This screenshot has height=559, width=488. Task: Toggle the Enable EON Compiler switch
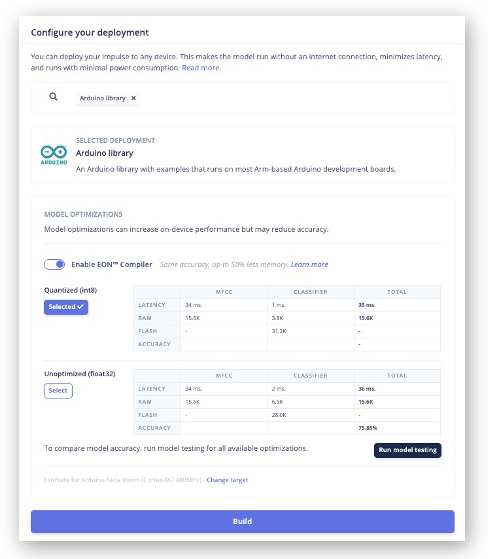click(55, 265)
